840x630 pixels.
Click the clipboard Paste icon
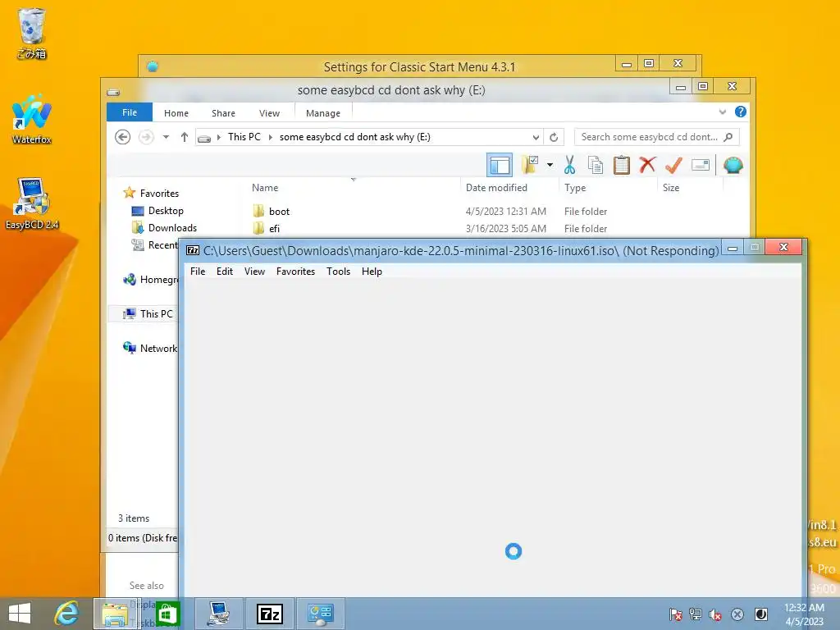point(622,165)
